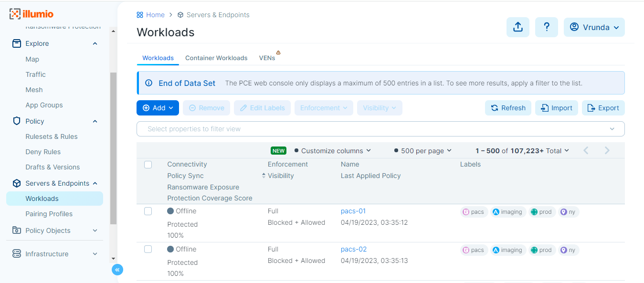
Task: Click the Explore box icon in sidebar
Action: (x=17, y=43)
